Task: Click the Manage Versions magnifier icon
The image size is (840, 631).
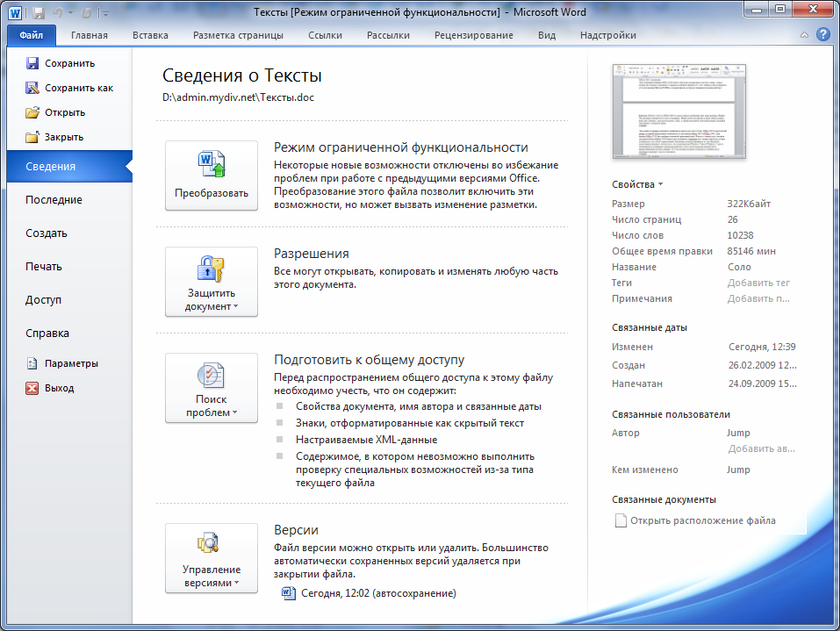Action: pos(208,543)
